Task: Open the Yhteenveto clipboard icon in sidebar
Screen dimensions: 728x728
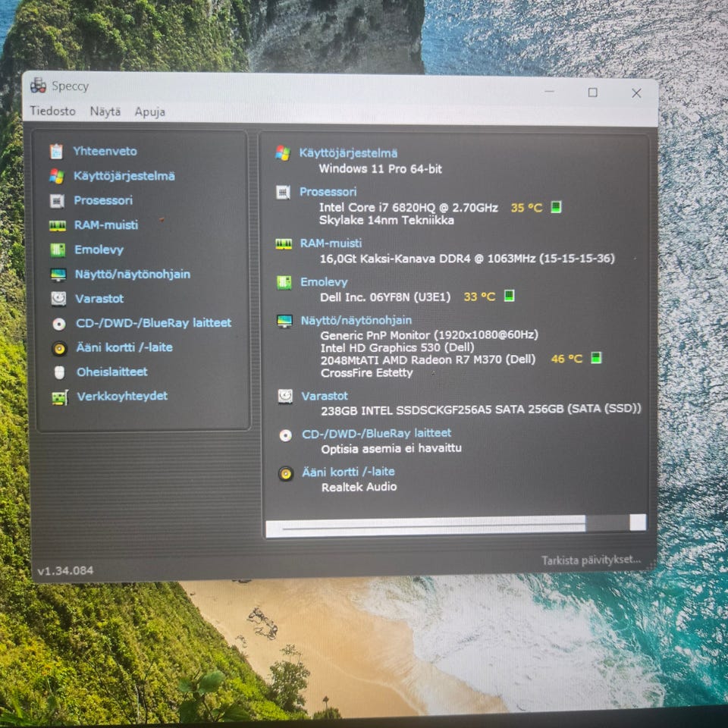Action: pos(56,152)
